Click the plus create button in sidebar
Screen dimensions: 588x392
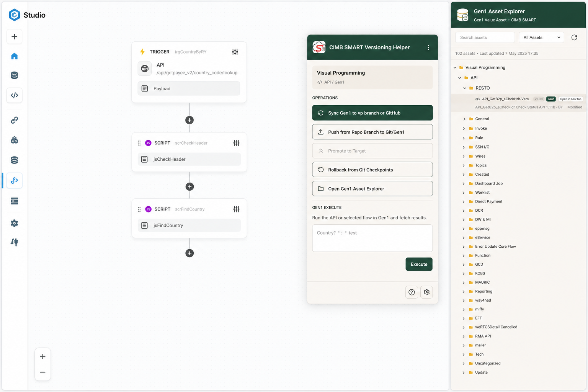pyautogui.click(x=14, y=37)
